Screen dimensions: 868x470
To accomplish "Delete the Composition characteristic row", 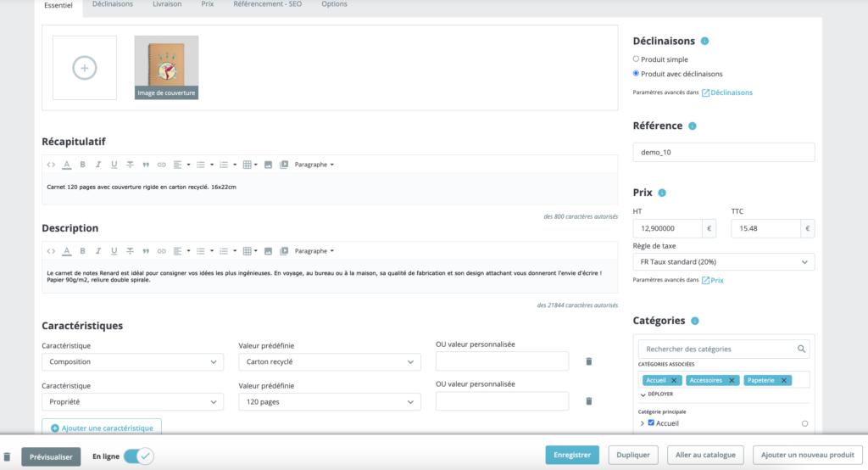I will click(x=588, y=361).
